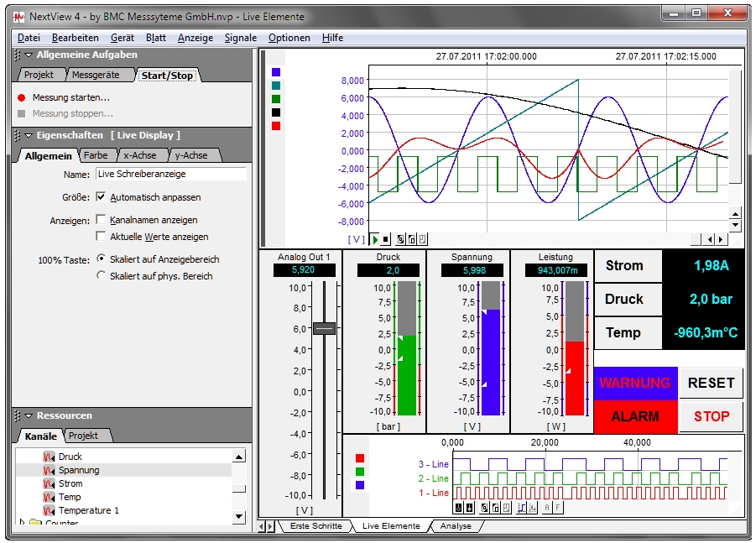Click the Druck channel waveform icon

pyautogui.click(x=49, y=457)
